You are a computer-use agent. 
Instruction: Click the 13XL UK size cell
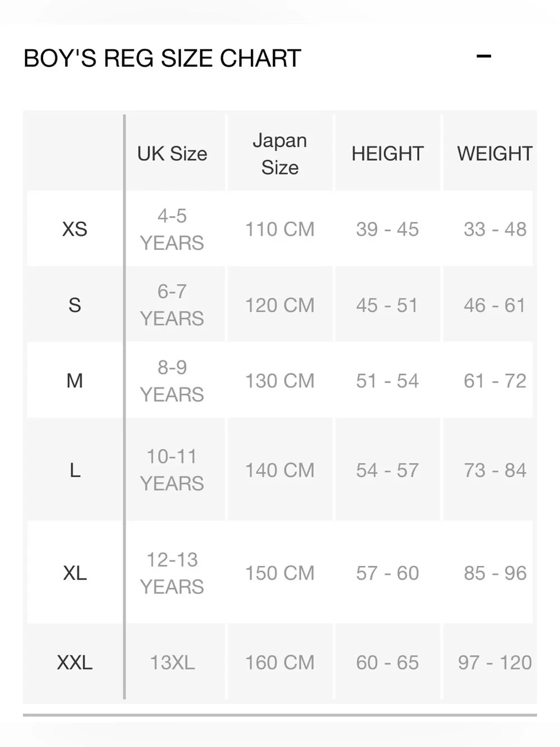click(172, 662)
